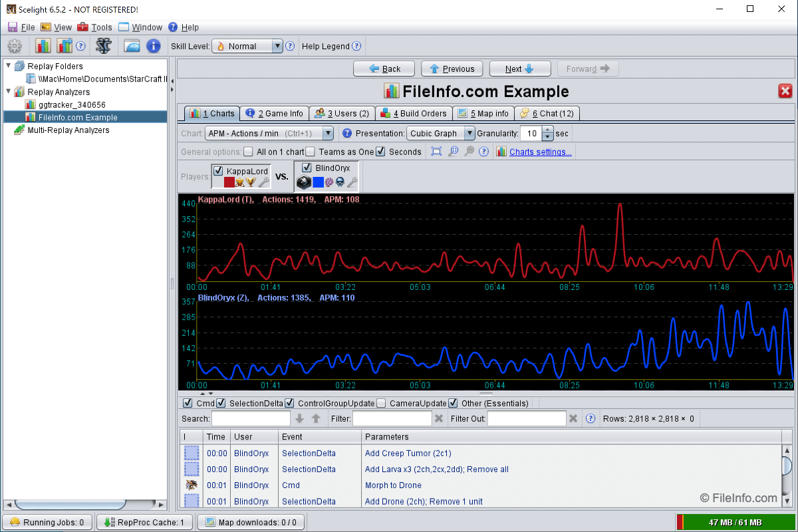Click the StarCraft II logo toolbar icon
Screen dimensions: 798x532
pyautogui.click(x=103, y=46)
